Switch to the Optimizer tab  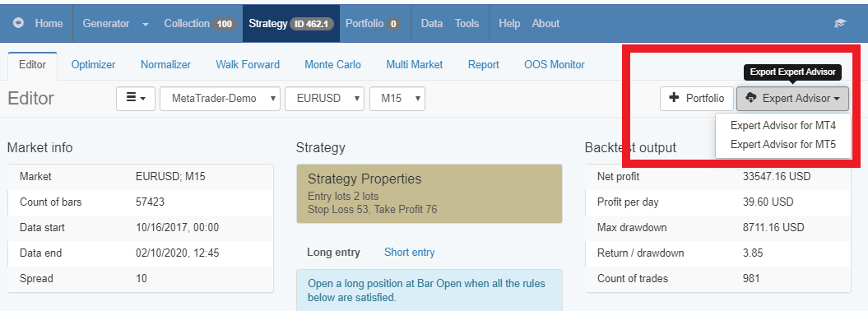(94, 65)
